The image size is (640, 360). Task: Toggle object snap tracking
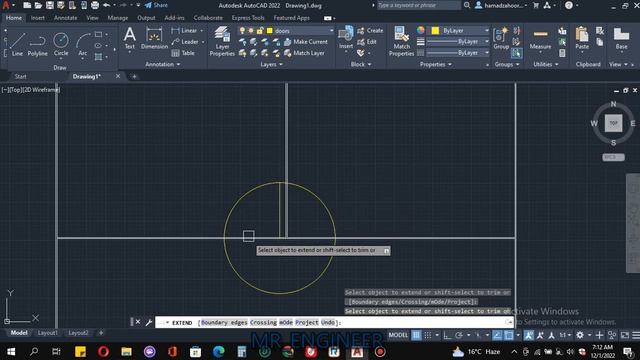pos(497,335)
